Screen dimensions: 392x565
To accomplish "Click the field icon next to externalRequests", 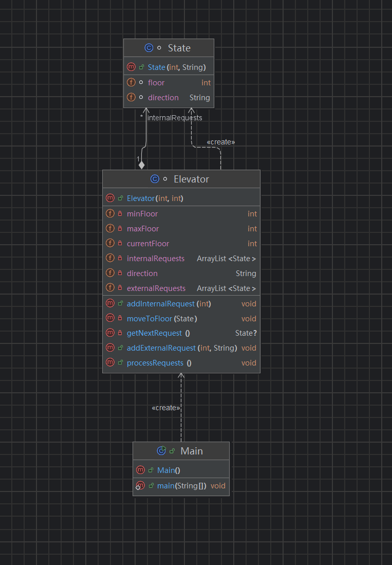I will click(110, 287).
